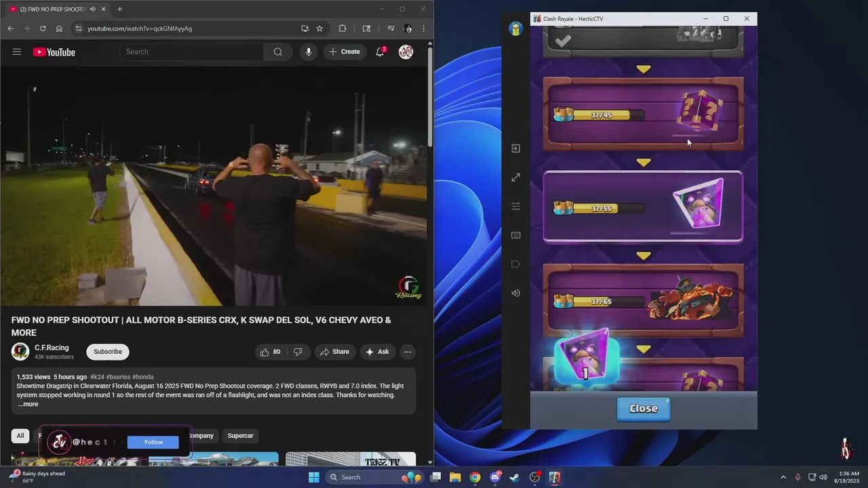Mute the tab via speaker icon on tab
The width and height of the screenshot is (868, 488).
(92, 9)
